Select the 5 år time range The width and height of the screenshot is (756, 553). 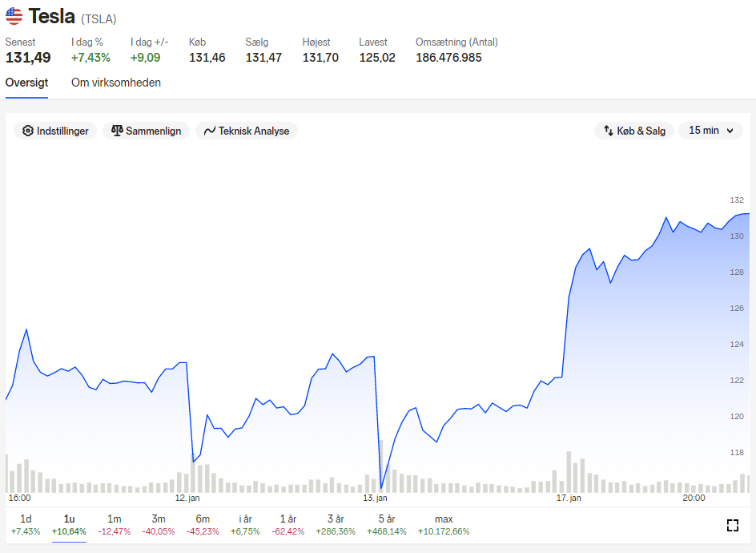(x=387, y=525)
